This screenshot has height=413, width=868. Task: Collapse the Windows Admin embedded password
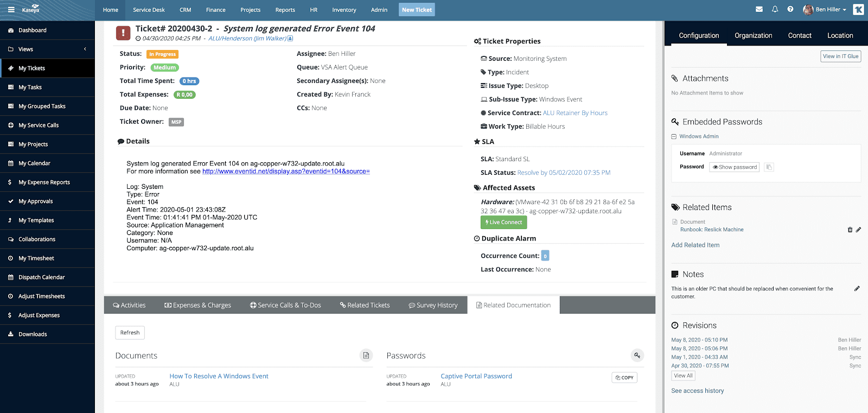[x=674, y=137]
